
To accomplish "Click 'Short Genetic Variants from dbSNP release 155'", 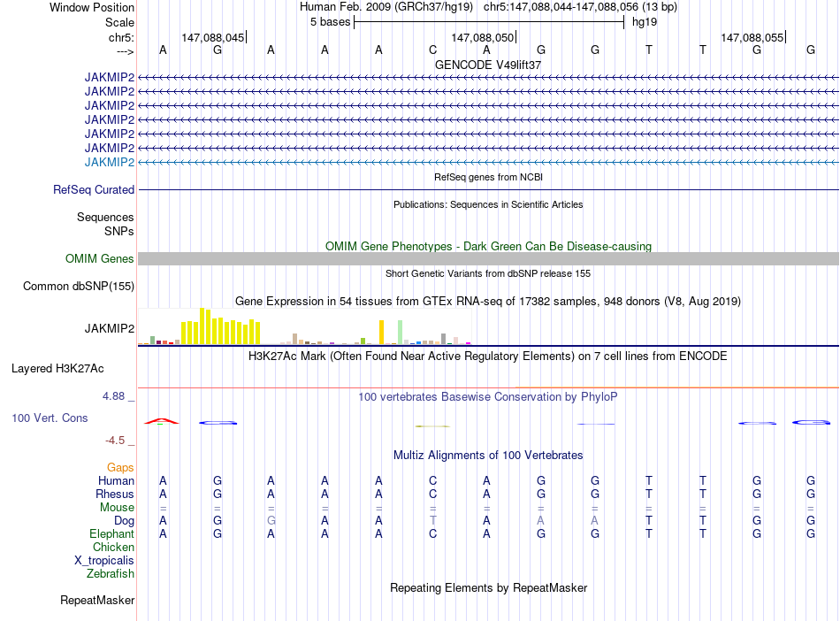I will 488,273.
